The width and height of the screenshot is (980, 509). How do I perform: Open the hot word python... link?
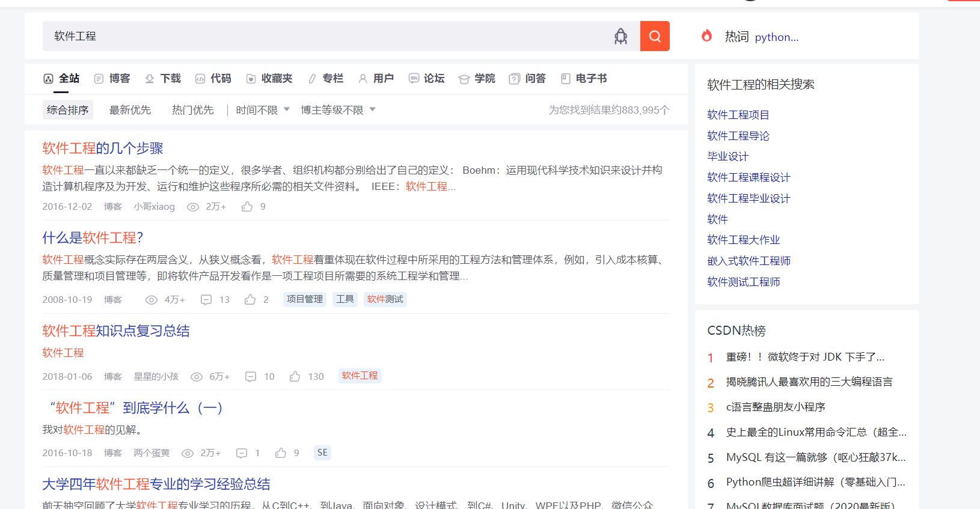[777, 37]
